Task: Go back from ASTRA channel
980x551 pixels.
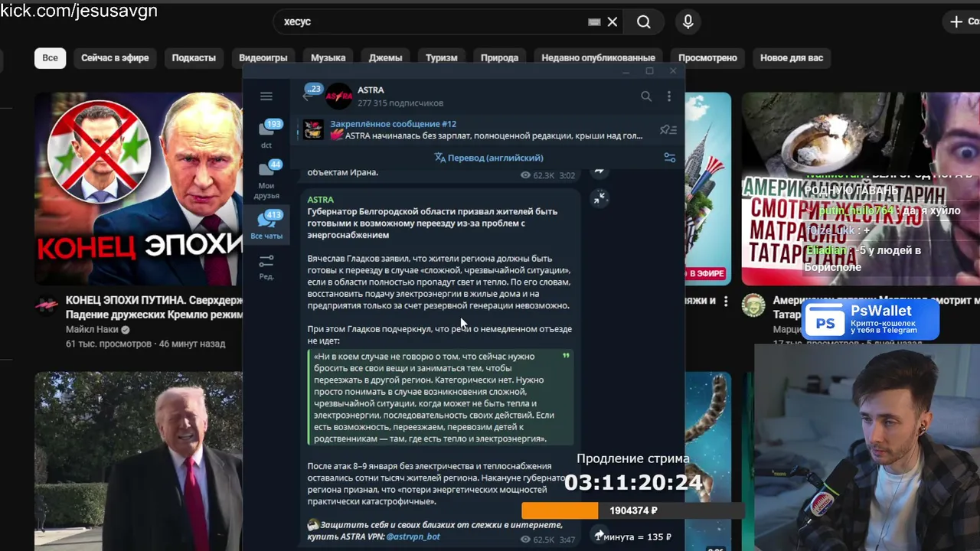Action: [308, 96]
